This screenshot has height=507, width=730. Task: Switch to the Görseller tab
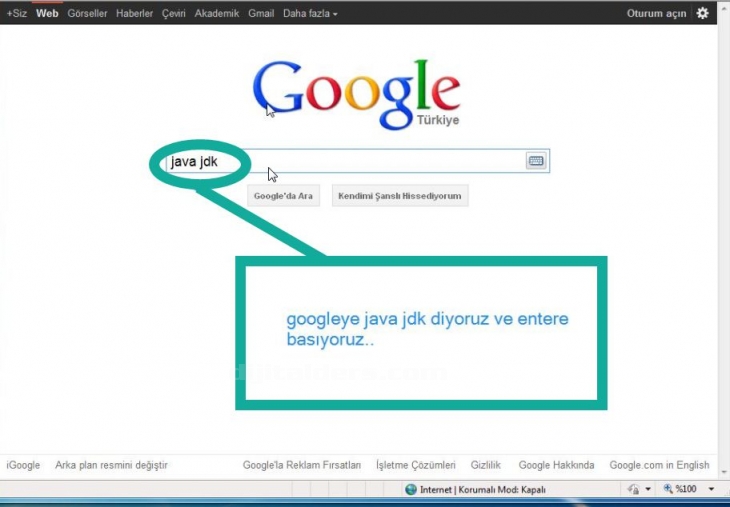87,14
